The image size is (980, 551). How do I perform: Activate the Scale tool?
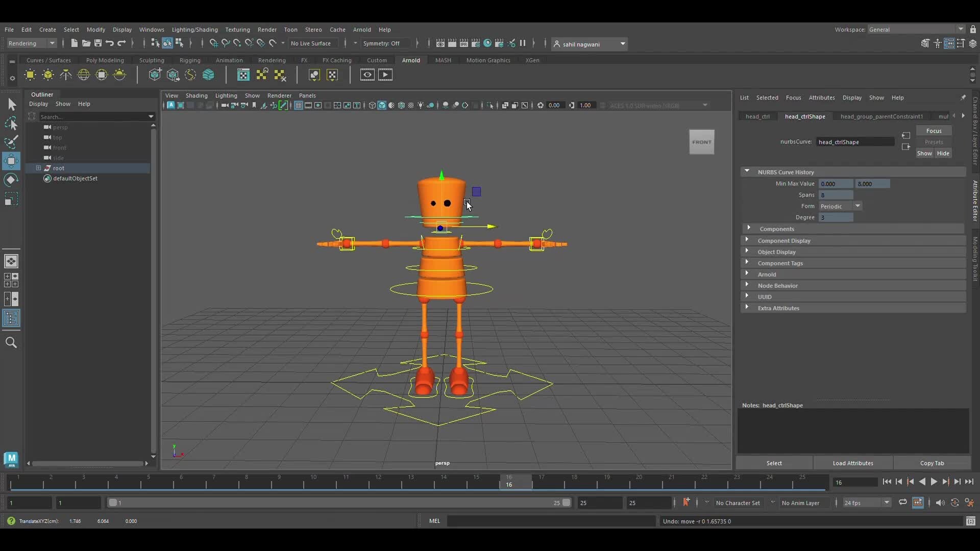tap(11, 199)
